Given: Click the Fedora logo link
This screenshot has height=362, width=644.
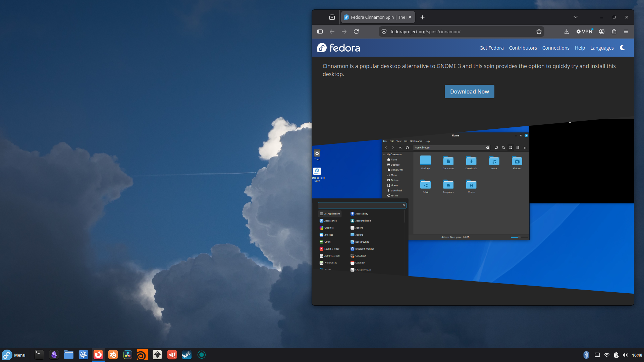Looking at the screenshot, I should 339,48.
